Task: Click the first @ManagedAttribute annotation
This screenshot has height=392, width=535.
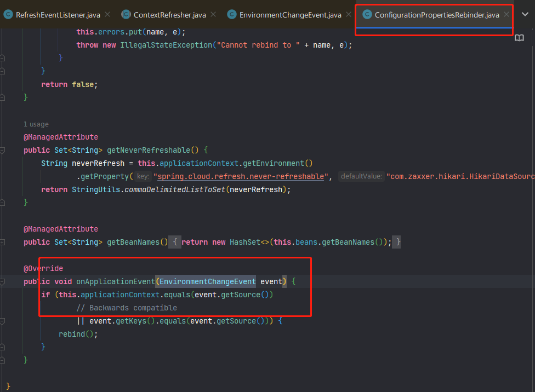Action: coord(61,137)
